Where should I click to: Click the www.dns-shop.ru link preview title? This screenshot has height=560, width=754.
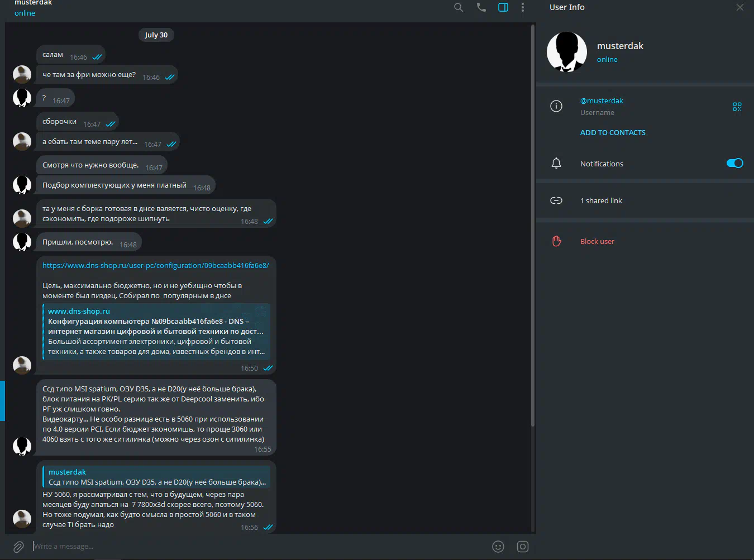79,311
